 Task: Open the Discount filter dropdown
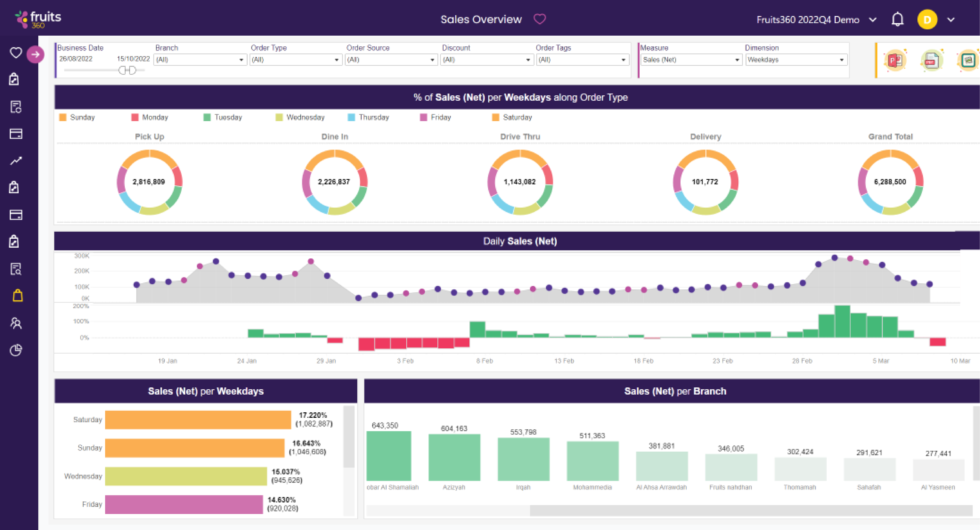[487, 60]
